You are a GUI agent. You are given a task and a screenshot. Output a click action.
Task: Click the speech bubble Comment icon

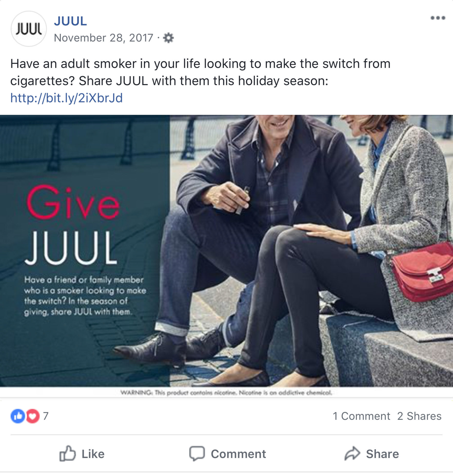[x=197, y=453]
